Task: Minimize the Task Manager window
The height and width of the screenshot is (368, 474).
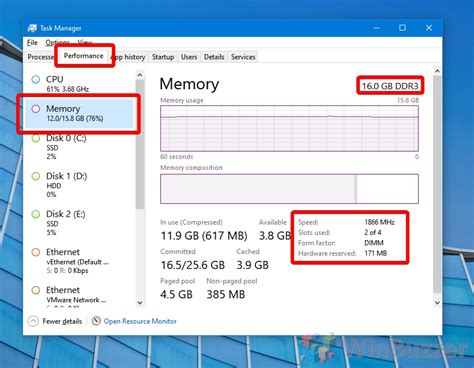Action: click(377, 28)
